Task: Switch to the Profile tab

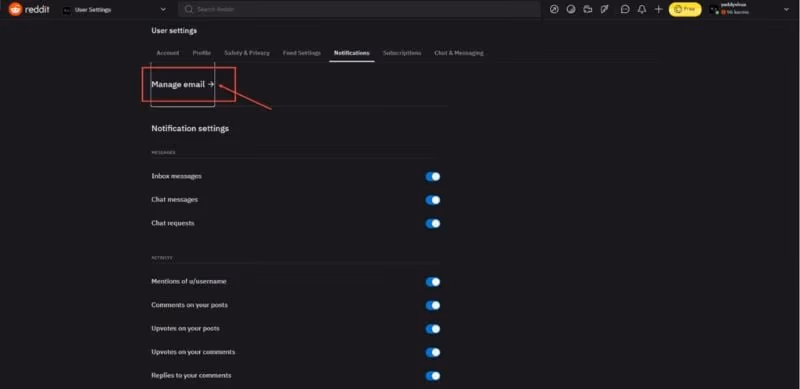Action: (202, 53)
